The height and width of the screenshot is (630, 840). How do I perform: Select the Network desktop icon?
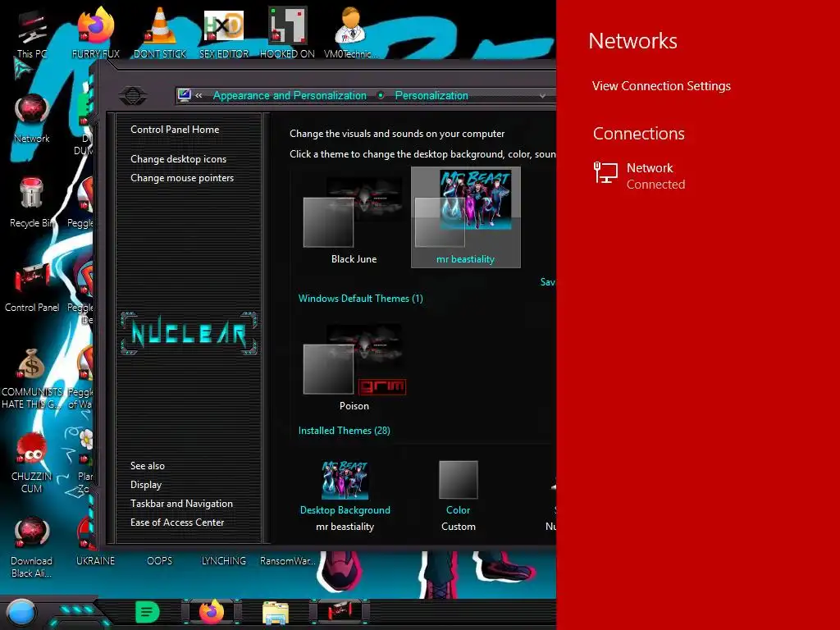[32, 118]
